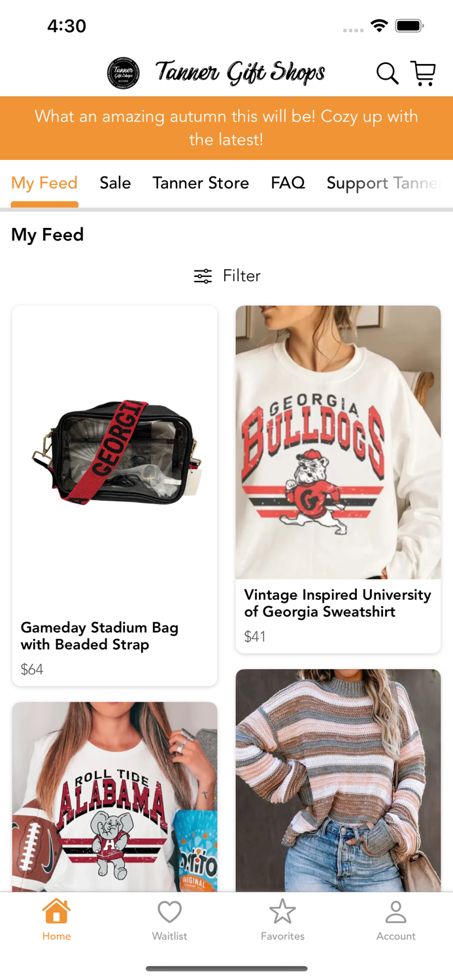Tap the Filter sliders icon
The image size is (453, 980).
[203, 276]
